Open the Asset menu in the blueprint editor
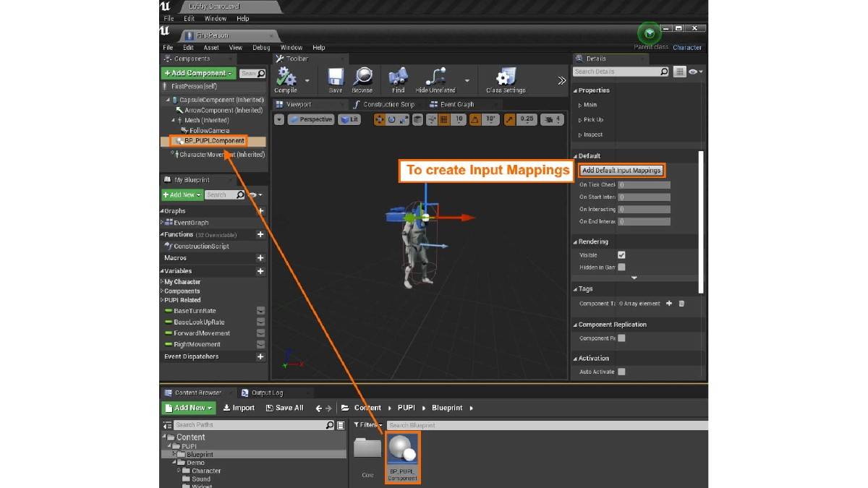This screenshot has width=868, height=488. pos(211,48)
